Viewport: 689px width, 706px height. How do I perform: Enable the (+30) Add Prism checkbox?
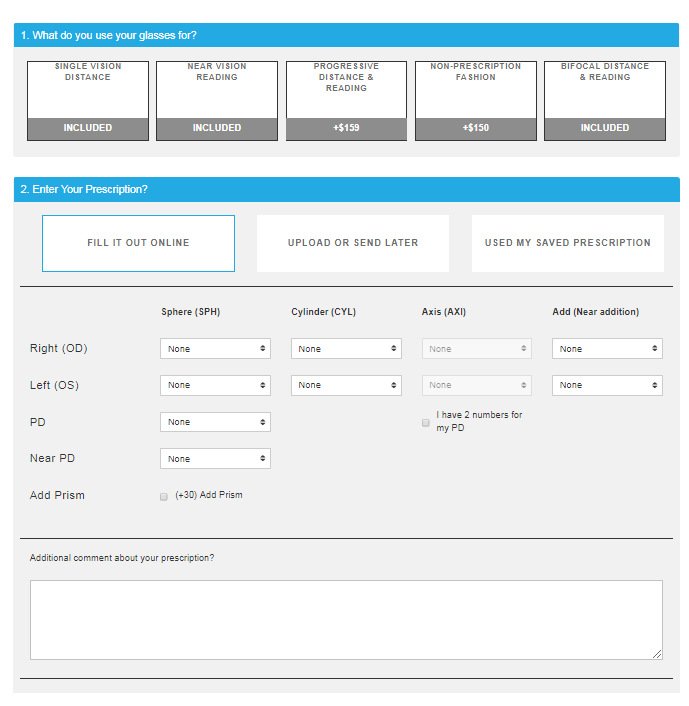pos(164,496)
